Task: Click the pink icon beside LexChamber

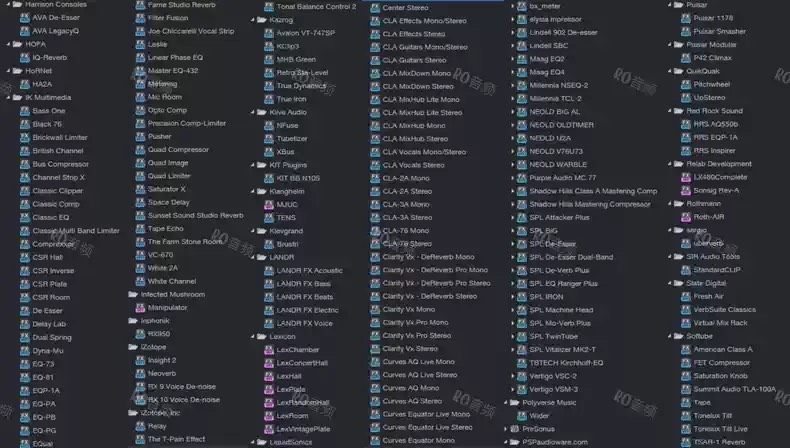Action: tap(269, 350)
